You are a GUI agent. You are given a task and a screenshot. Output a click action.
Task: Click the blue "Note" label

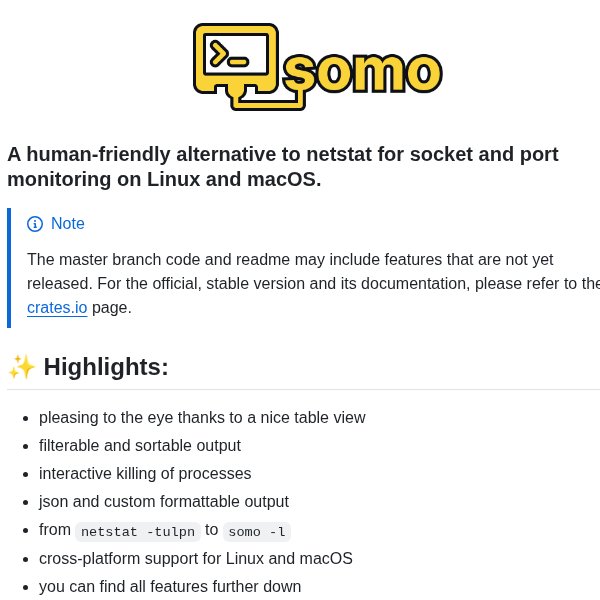pos(68,224)
